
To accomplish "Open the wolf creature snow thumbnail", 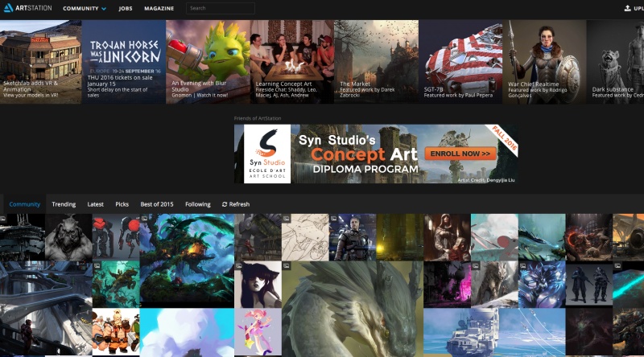I will point(494,285).
